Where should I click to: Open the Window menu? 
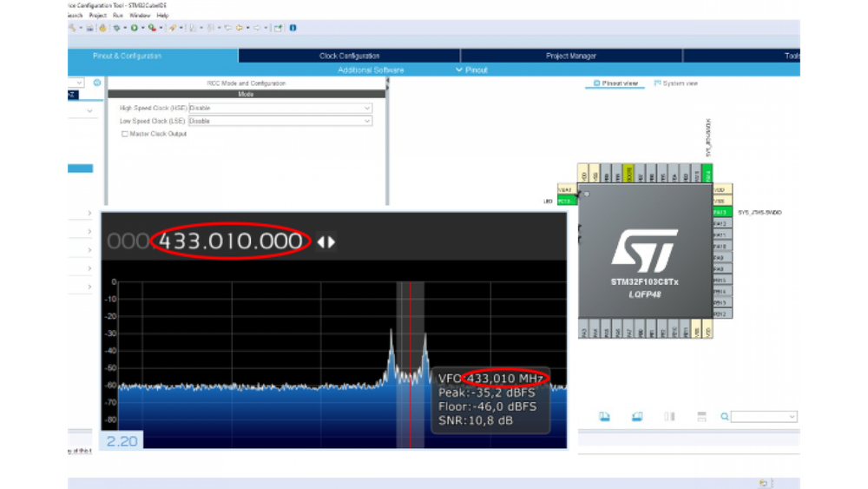click(139, 15)
